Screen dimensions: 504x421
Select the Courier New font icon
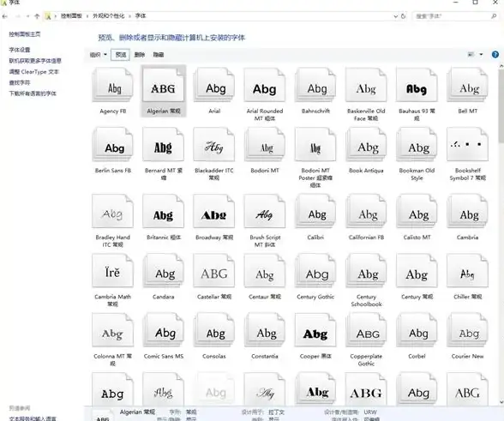pos(467,330)
